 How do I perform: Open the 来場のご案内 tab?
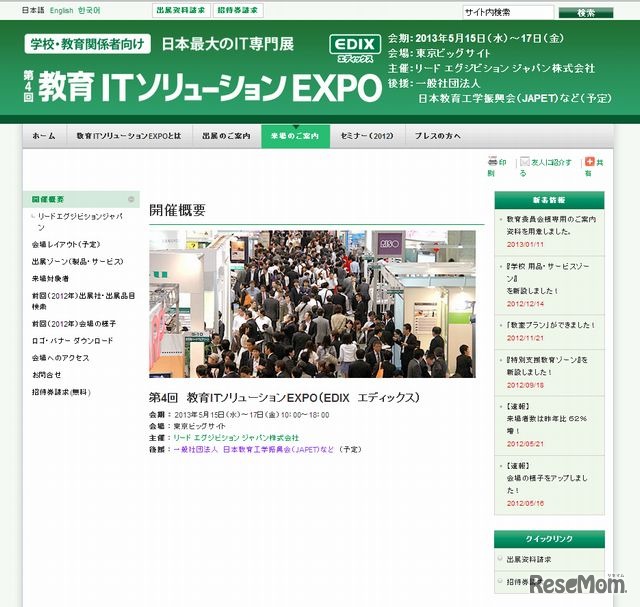tap(296, 136)
